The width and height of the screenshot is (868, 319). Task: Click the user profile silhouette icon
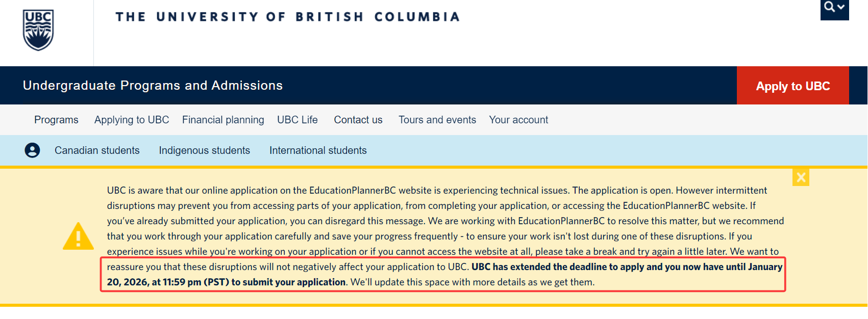pos(32,150)
